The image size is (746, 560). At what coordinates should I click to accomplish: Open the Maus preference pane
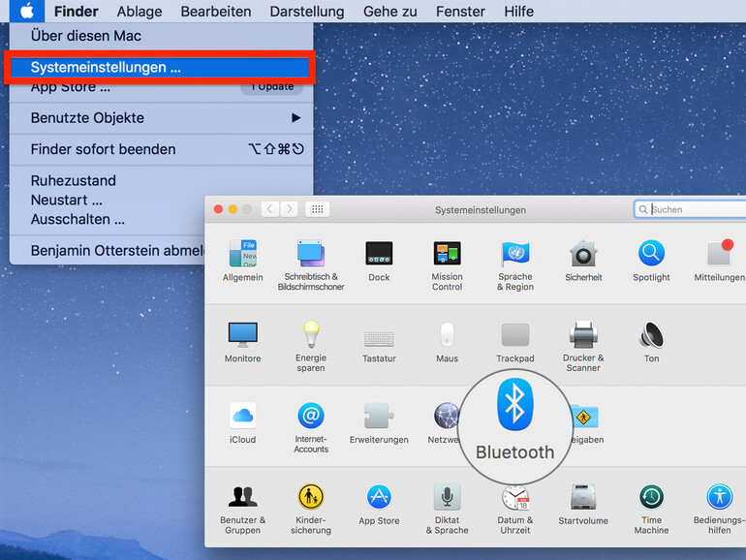click(x=447, y=342)
